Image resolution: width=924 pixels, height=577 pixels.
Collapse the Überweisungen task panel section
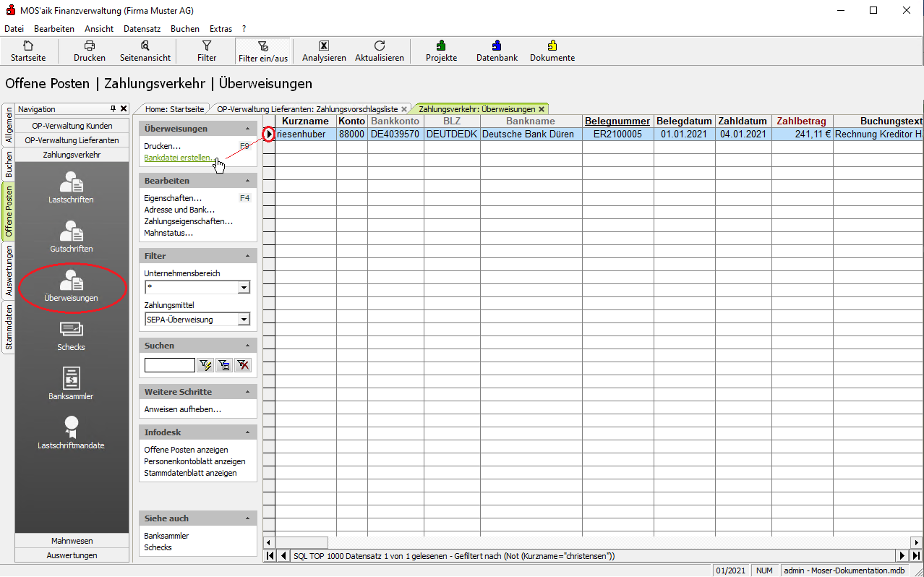point(248,129)
